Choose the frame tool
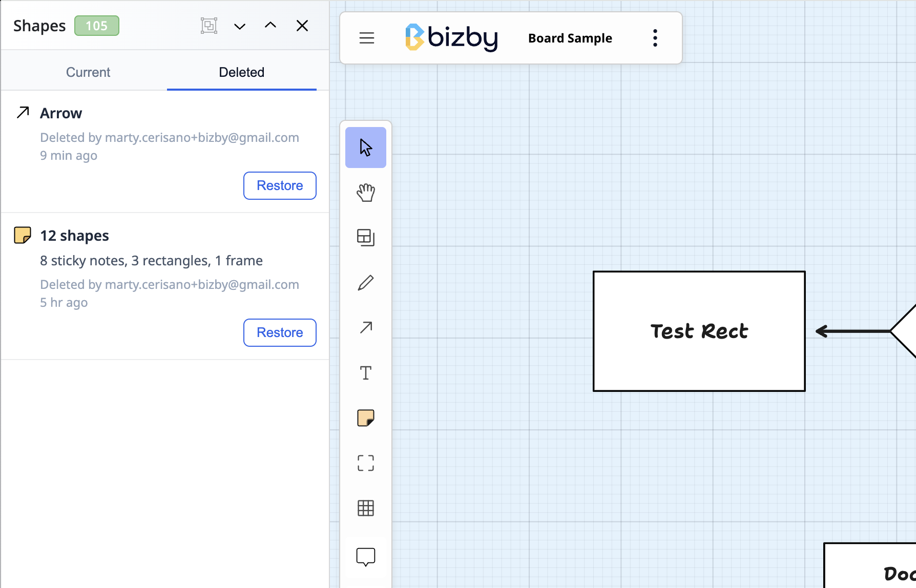Viewport: 916px width, 588px height. pos(366,463)
